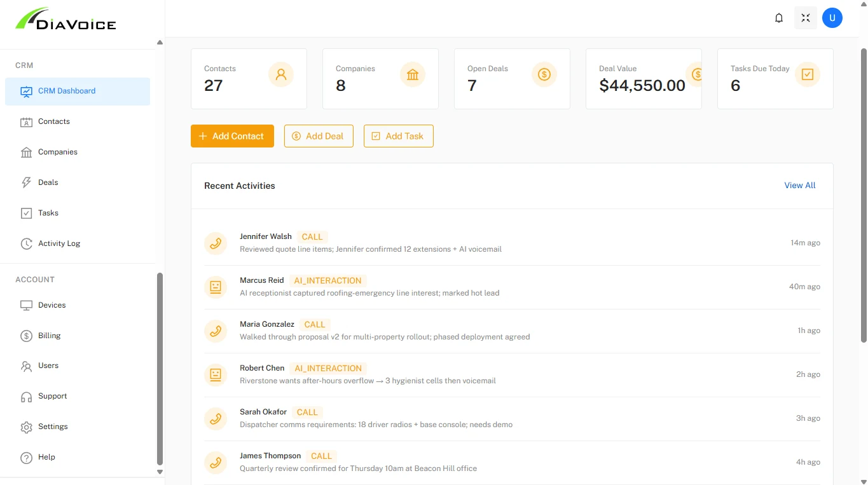Click the bank icon on Companies card
Image resolution: width=868 pixels, height=485 pixels.
tap(413, 74)
